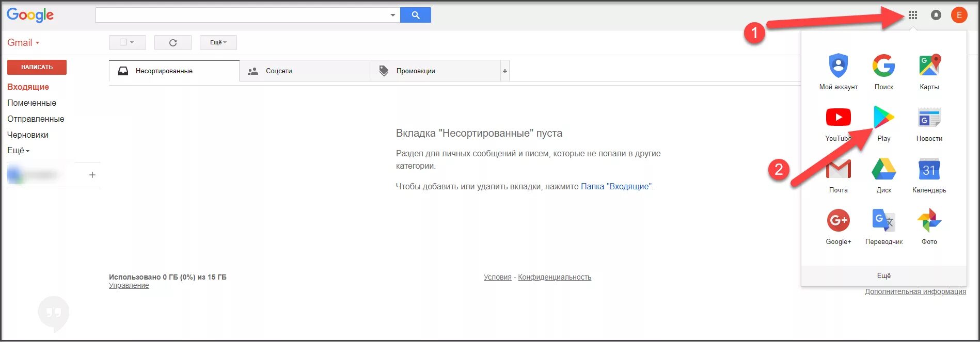Expand the select-all checkbox dropdown arrow
The image size is (980, 342).
pos(132,42)
